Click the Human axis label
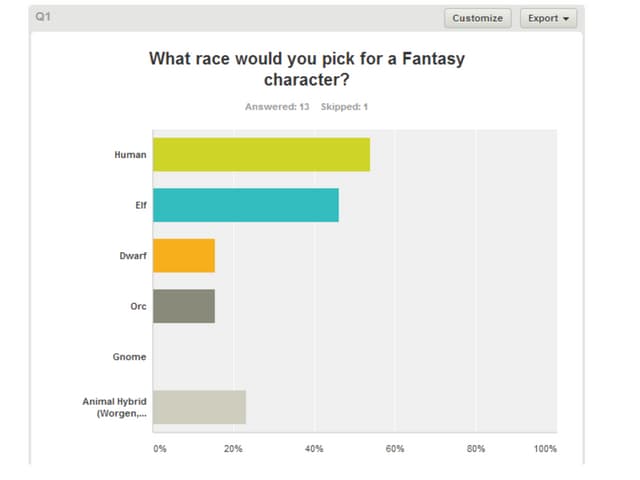Screen dimensions: 640x480 coord(130,155)
